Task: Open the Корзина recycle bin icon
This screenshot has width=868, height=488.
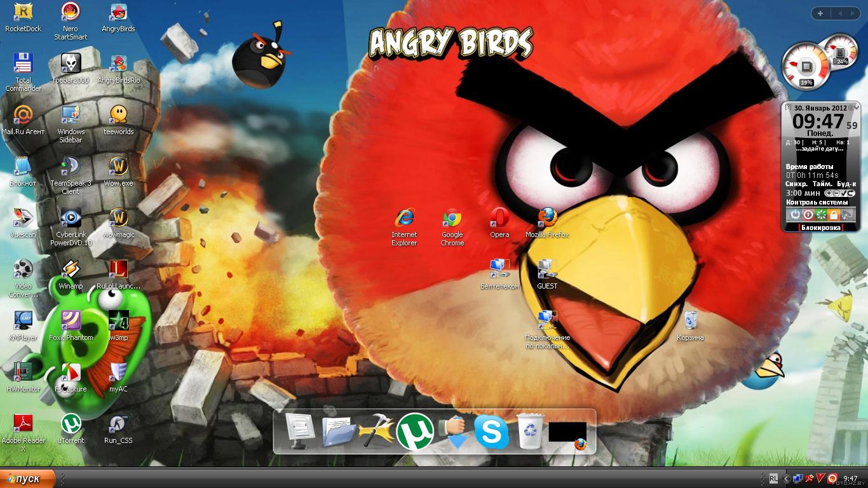Action: (x=690, y=325)
